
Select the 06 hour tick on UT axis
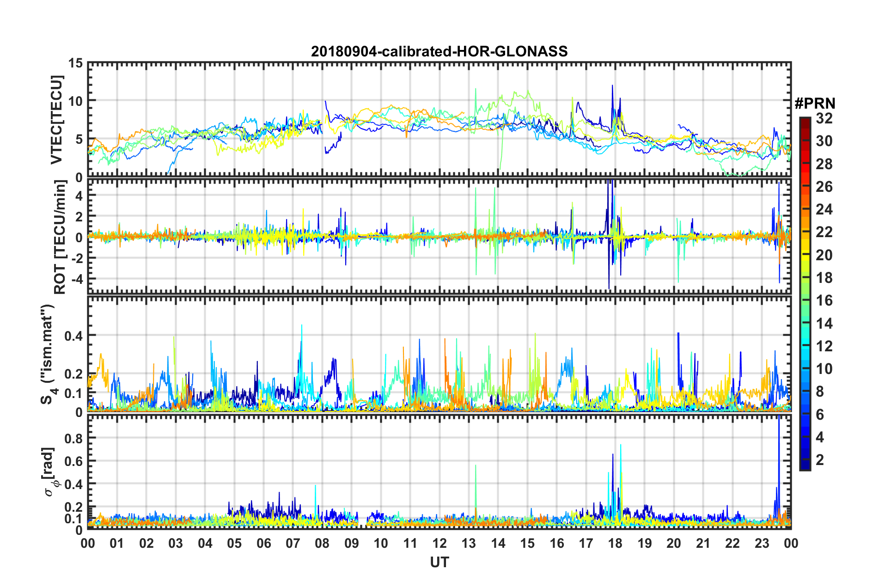(263, 543)
